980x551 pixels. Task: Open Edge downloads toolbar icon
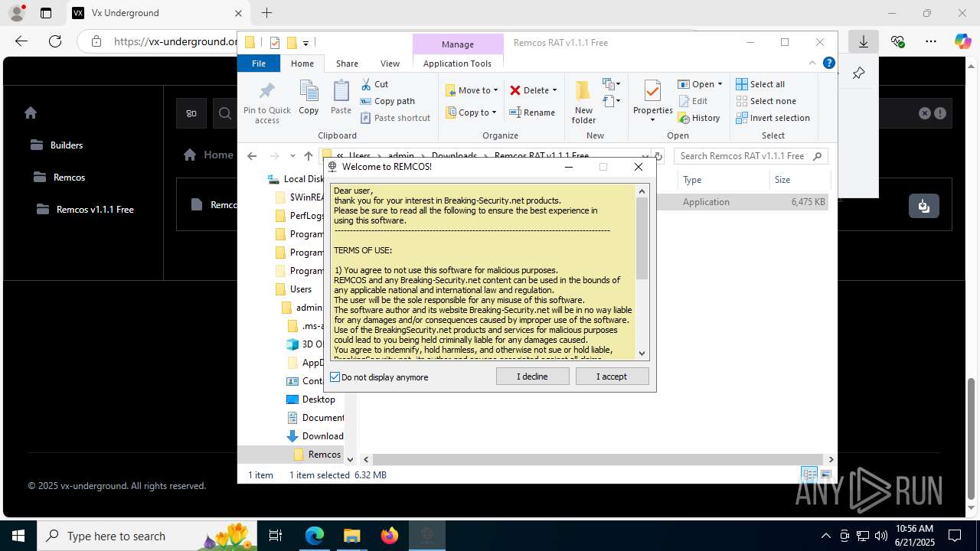(864, 41)
